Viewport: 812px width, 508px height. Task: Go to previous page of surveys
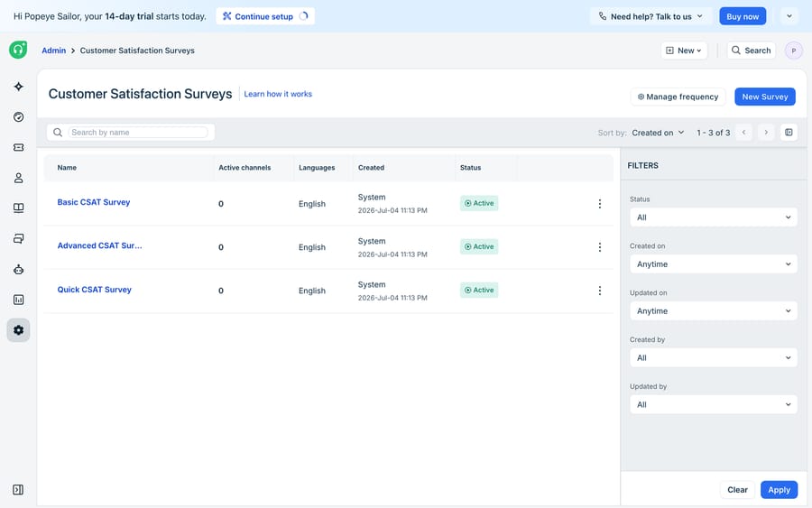click(743, 133)
